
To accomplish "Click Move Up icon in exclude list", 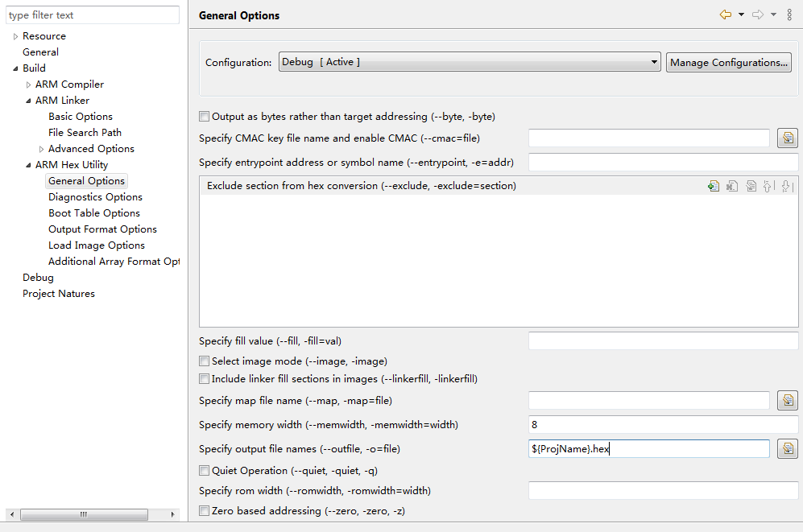I will (x=768, y=186).
